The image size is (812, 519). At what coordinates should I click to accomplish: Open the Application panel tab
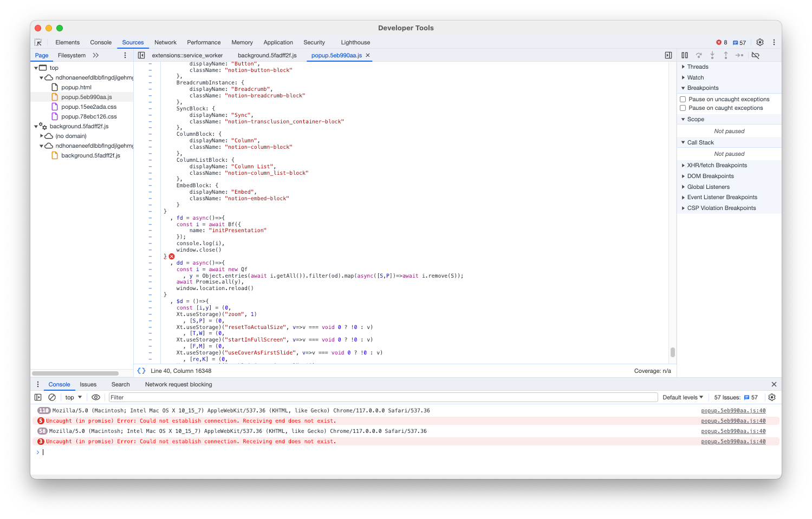278,42
